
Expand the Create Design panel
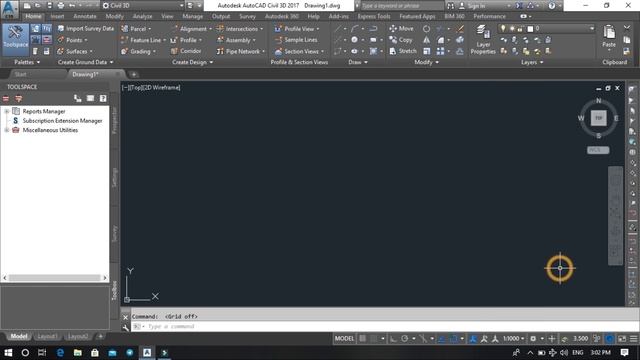click(x=192, y=62)
